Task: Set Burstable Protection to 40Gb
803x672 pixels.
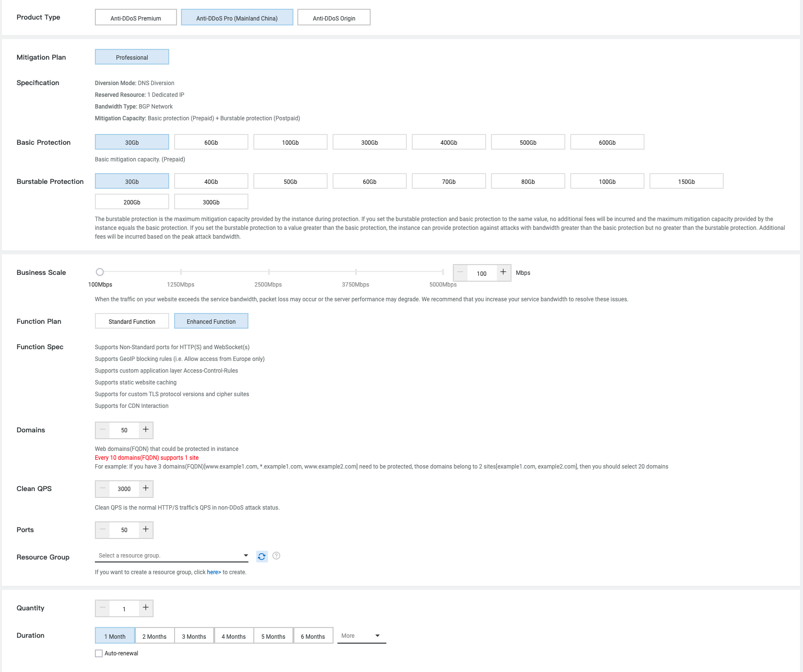Action: click(x=211, y=181)
